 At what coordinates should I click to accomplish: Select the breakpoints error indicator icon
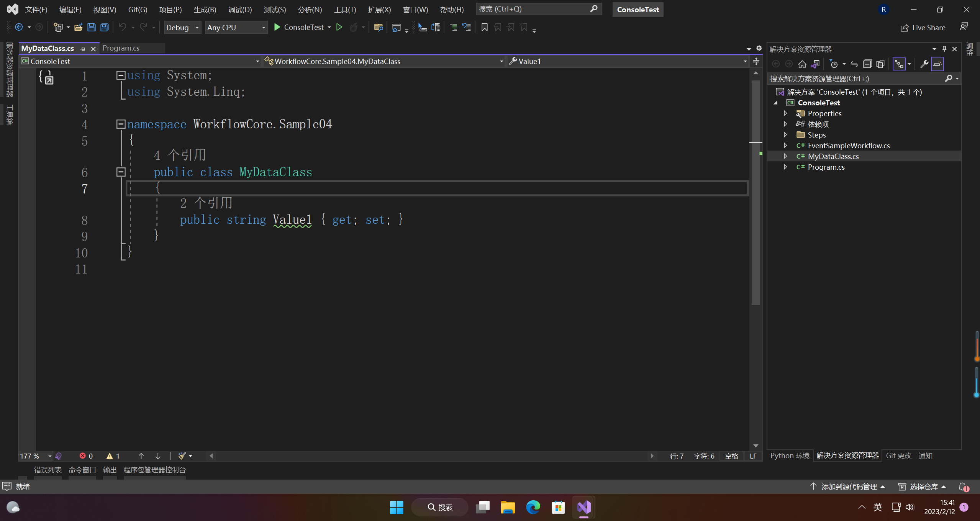tap(81, 455)
